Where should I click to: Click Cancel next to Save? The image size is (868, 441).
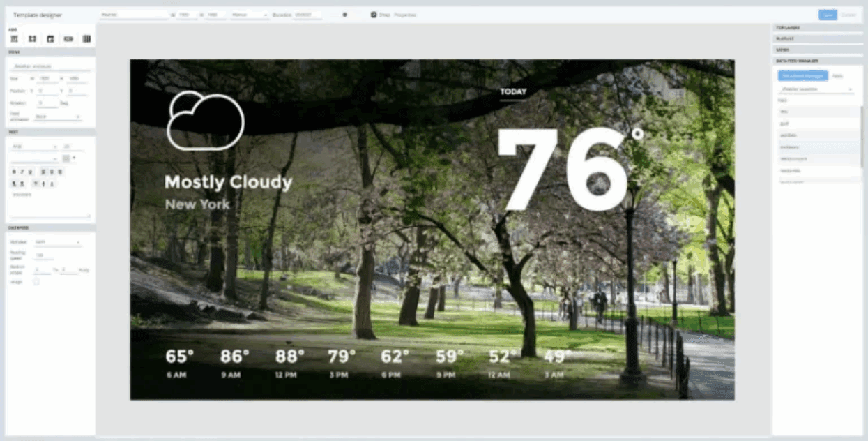tap(848, 15)
